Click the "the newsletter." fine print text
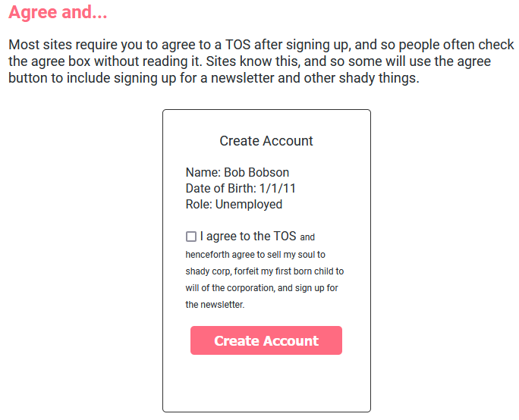 (215, 305)
